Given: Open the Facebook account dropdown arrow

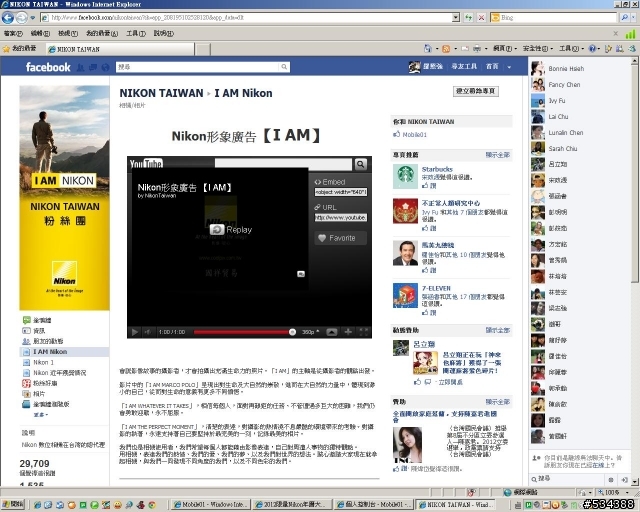Looking at the screenshot, I should tap(509, 67).
